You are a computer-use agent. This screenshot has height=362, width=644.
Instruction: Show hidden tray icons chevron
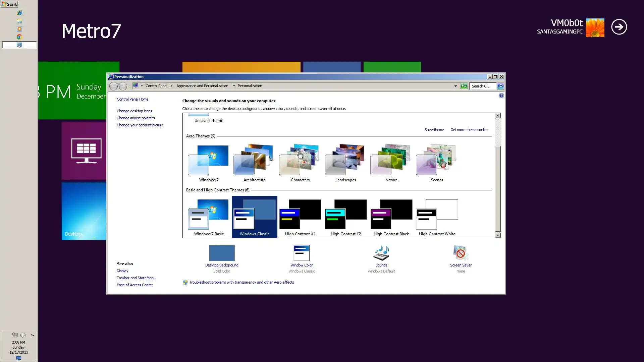pyautogui.click(x=32, y=335)
